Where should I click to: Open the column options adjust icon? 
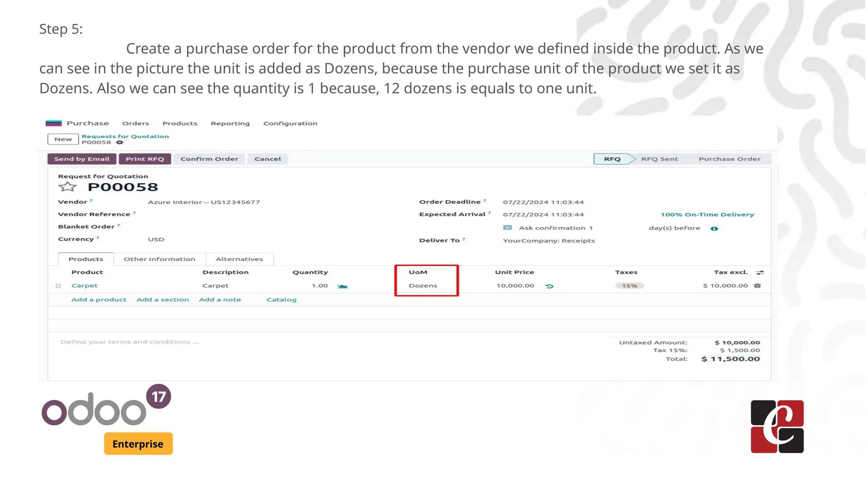[x=760, y=272]
